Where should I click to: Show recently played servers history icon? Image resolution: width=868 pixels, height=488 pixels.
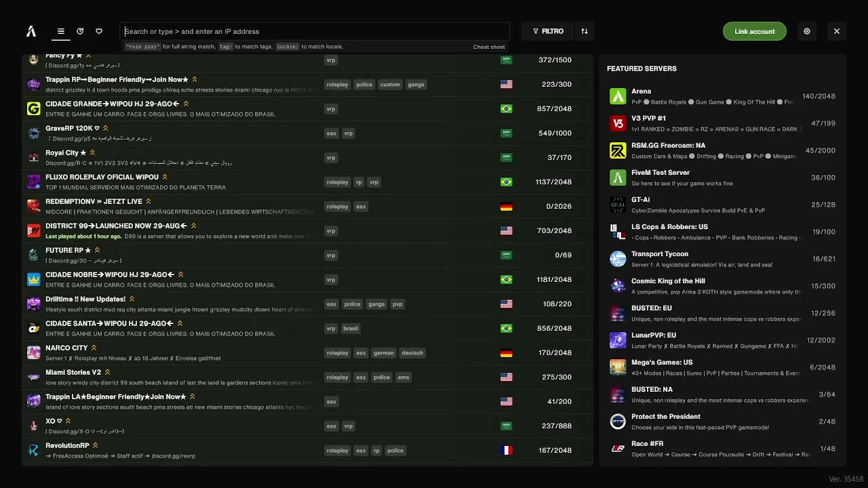(x=80, y=31)
